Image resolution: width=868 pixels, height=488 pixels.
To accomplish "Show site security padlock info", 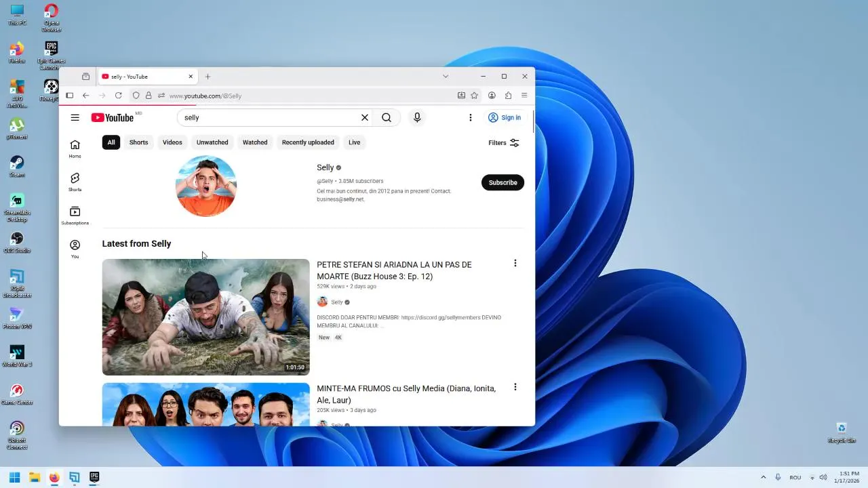I will click(x=149, y=96).
